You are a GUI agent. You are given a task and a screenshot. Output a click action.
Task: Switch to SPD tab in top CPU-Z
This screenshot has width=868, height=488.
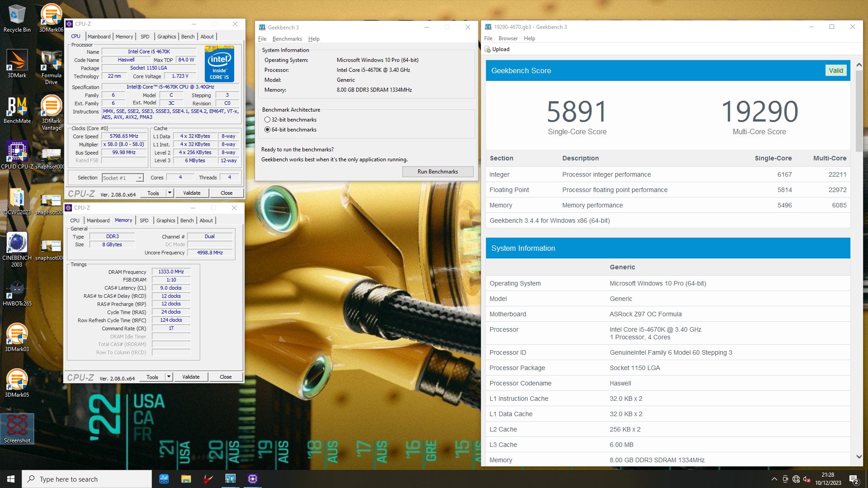[x=145, y=37]
